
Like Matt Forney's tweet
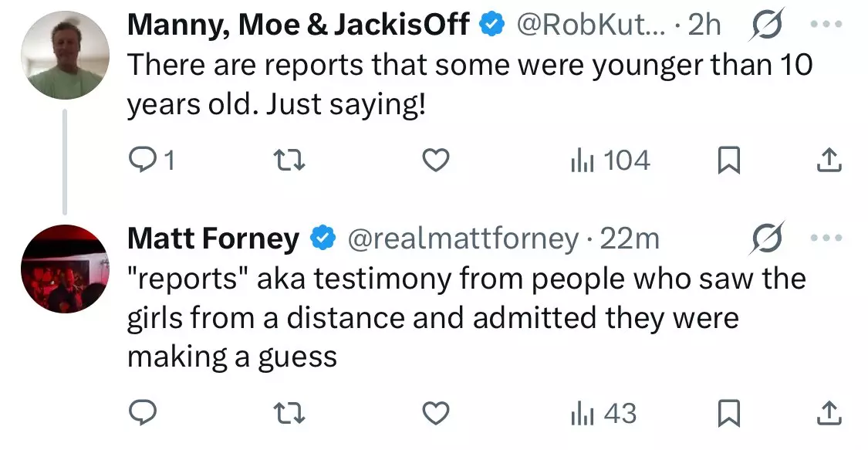[x=437, y=414]
